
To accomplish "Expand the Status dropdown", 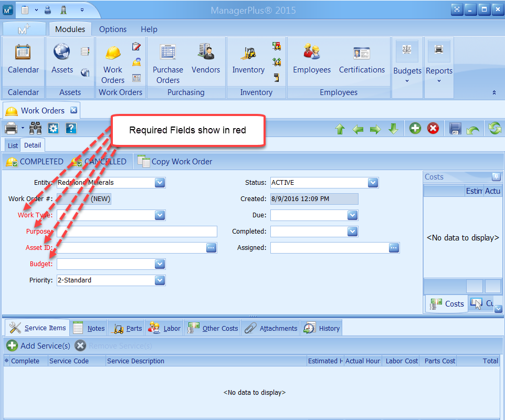I will click(373, 183).
